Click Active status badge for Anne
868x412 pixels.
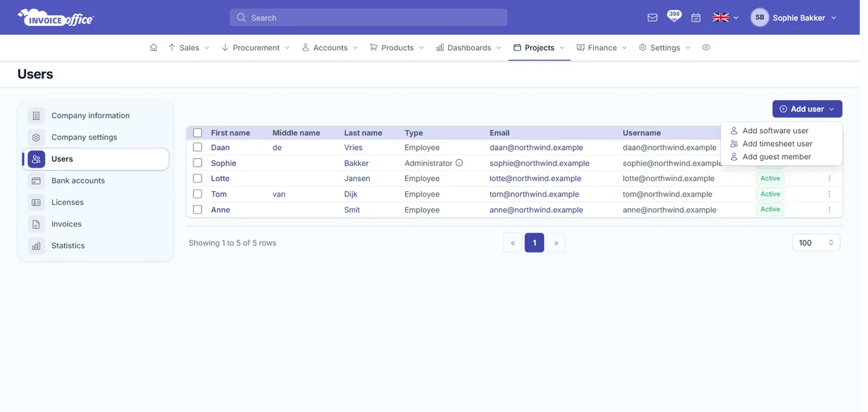tap(770, 209)
